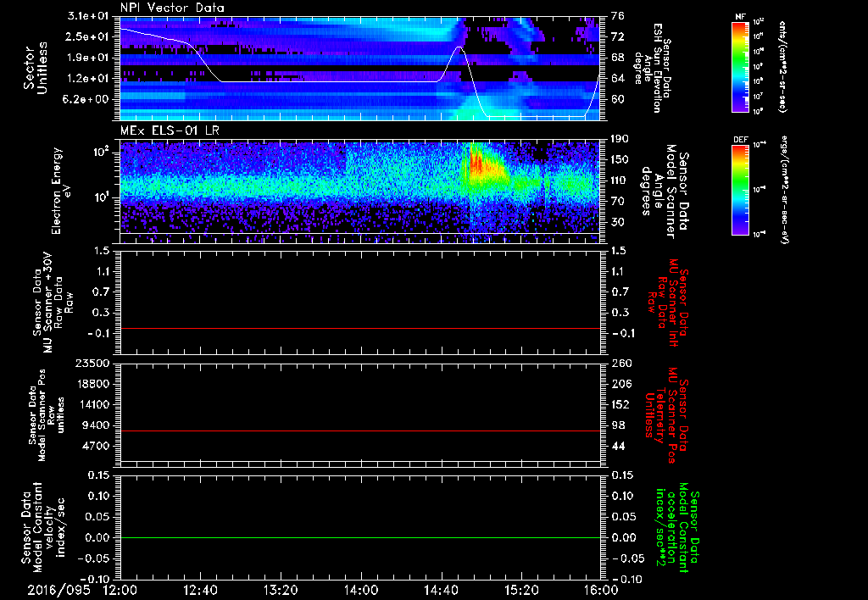868x600 pixels.
Task: Click the green line in the velocity panel
Action: point(359,537)
